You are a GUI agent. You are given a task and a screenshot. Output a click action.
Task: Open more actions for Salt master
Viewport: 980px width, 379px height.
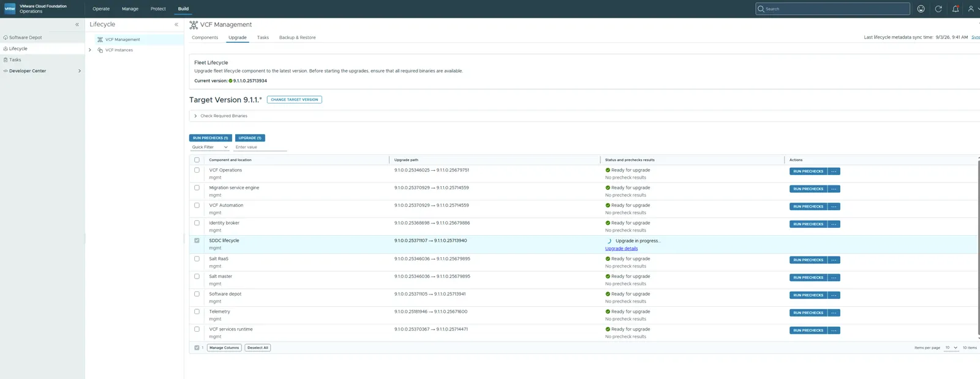[834, 278]
